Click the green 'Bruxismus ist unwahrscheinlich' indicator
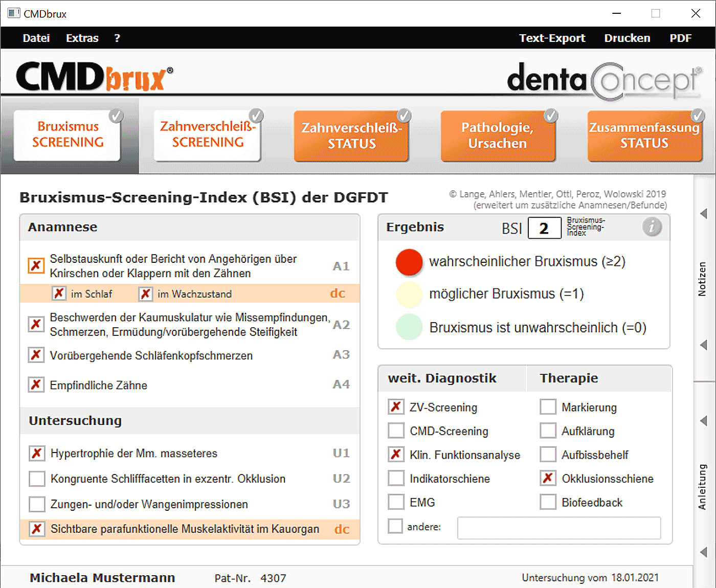Viewport: 716px width, 588px height. click(x=409, y=327)
